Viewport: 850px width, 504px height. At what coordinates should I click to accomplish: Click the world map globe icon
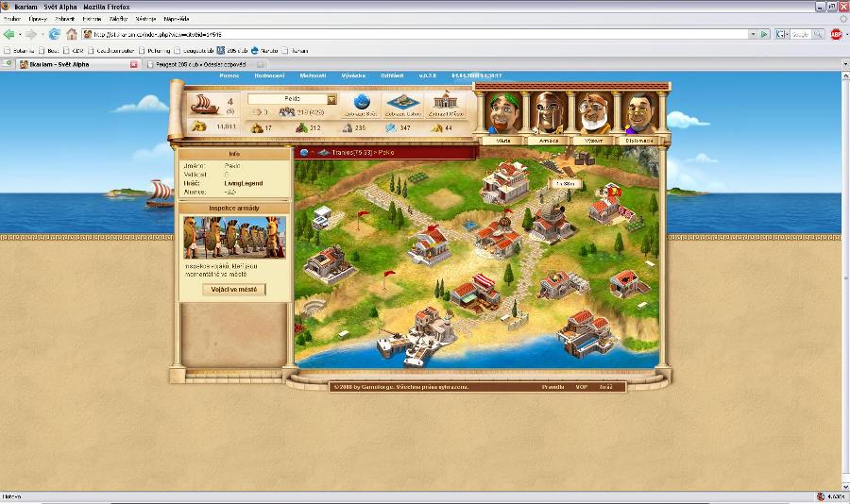[360, 103]
